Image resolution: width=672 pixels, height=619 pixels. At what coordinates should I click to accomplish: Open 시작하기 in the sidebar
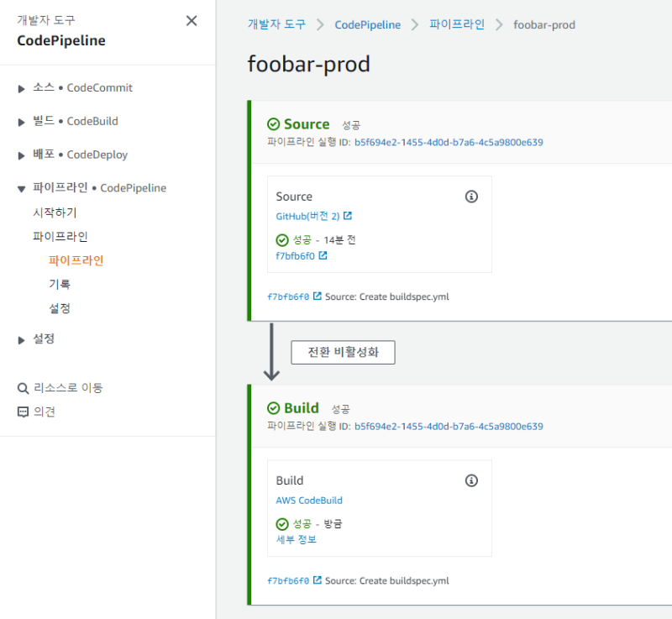coord(55,212)
